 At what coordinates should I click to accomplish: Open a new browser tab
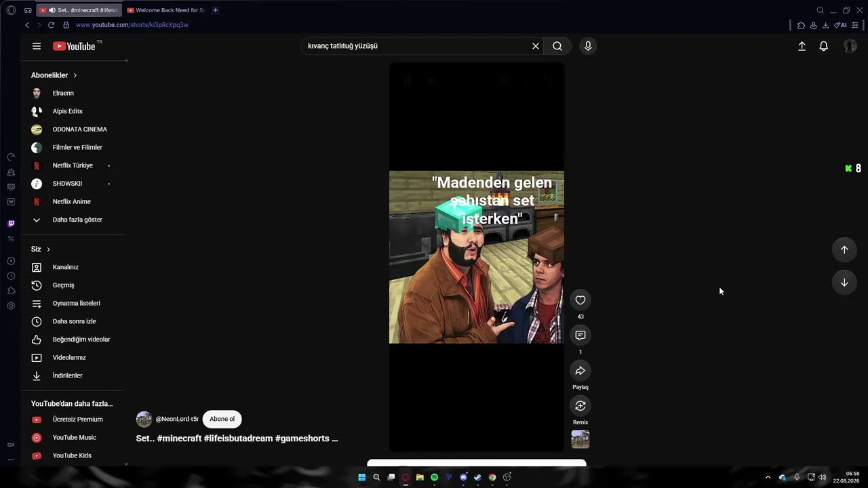pos(215,10)
